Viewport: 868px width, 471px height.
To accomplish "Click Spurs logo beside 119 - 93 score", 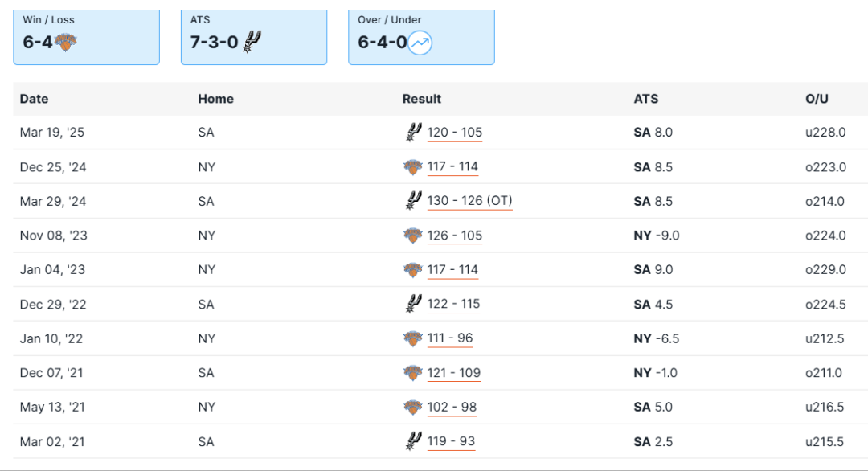I will tap(413, 441).
